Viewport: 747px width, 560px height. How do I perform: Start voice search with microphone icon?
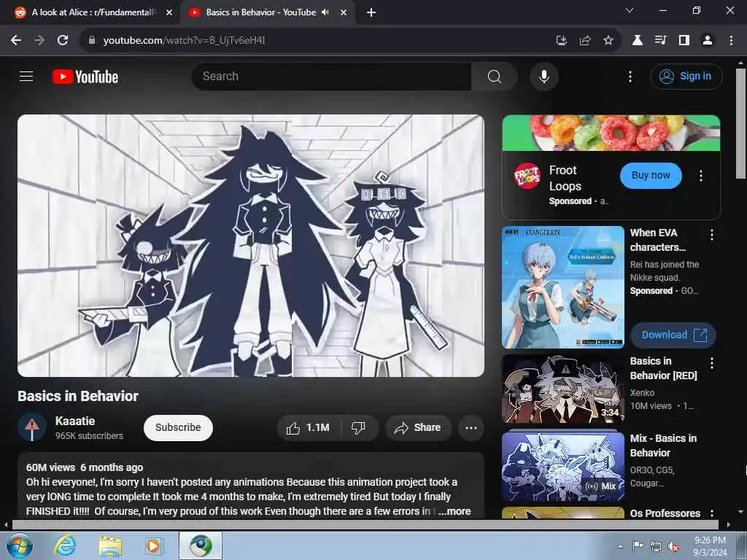click(x=543, y=76)
